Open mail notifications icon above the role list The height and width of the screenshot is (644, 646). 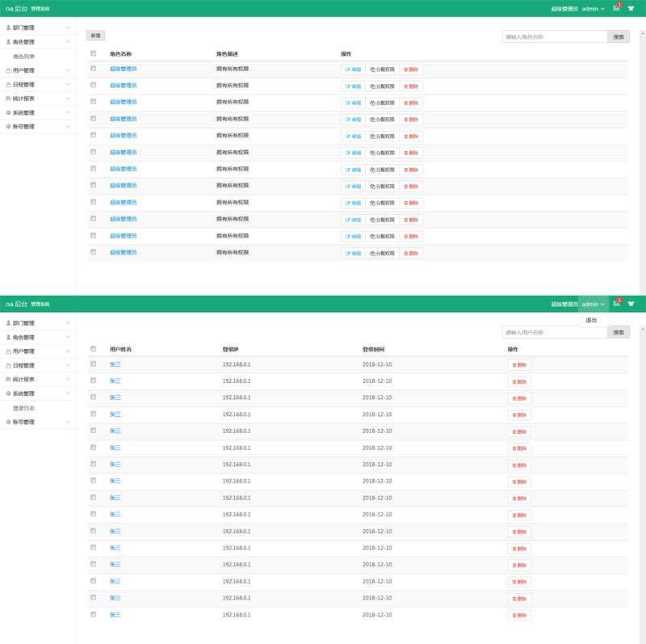tap(616, 8)
